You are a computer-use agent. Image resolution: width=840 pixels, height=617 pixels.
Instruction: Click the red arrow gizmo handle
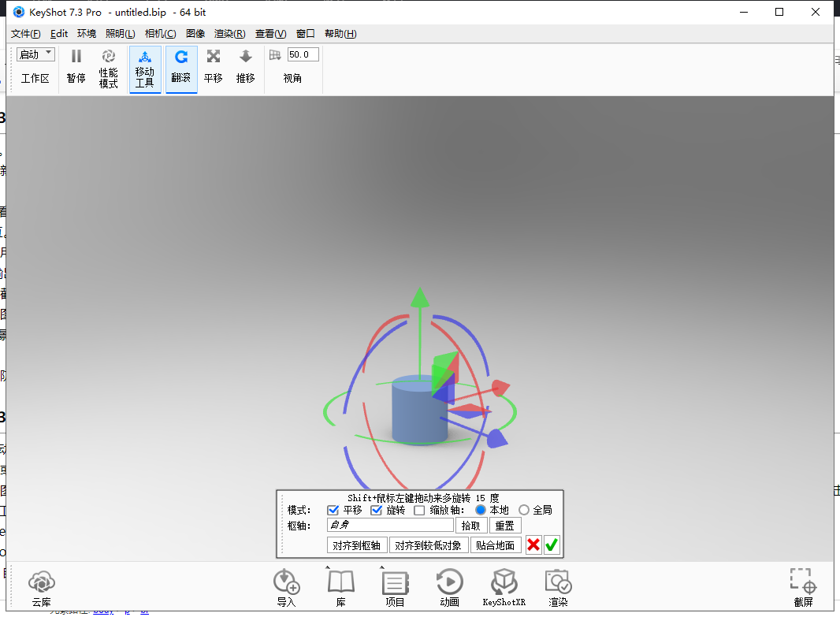click(501, 388)
